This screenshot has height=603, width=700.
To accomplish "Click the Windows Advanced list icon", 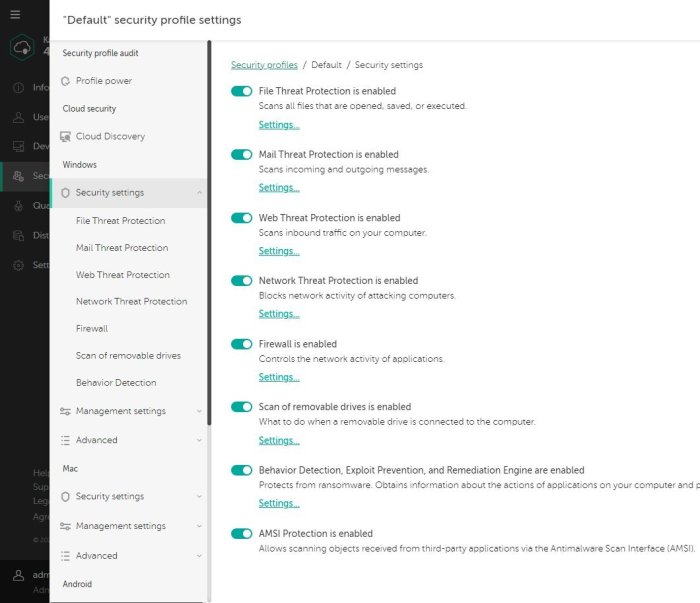I will tap(66, 440).
